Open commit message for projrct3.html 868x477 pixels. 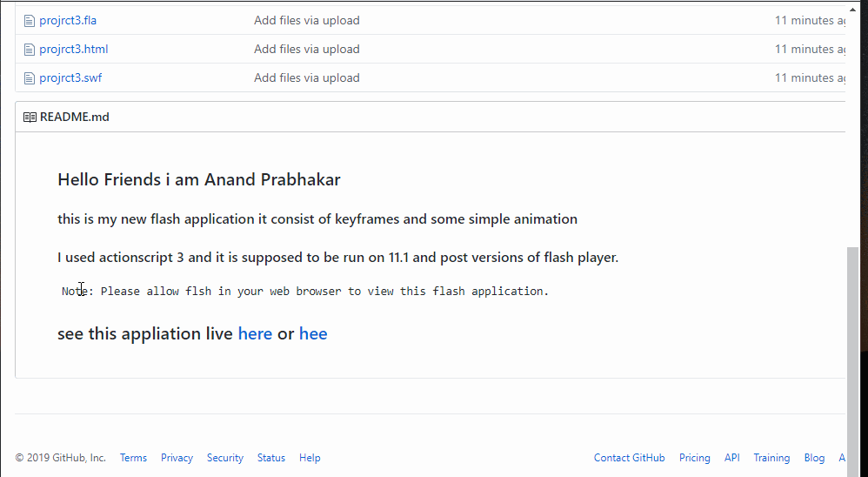(x=306, y=49)
